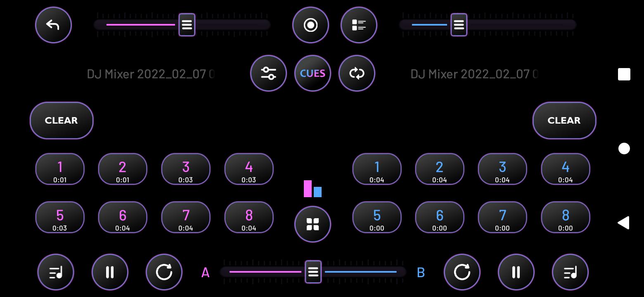This screenshot has width=644, height=297.
Task: Trigger deck A cue 4 at 0:03
Action: point(249,169)
